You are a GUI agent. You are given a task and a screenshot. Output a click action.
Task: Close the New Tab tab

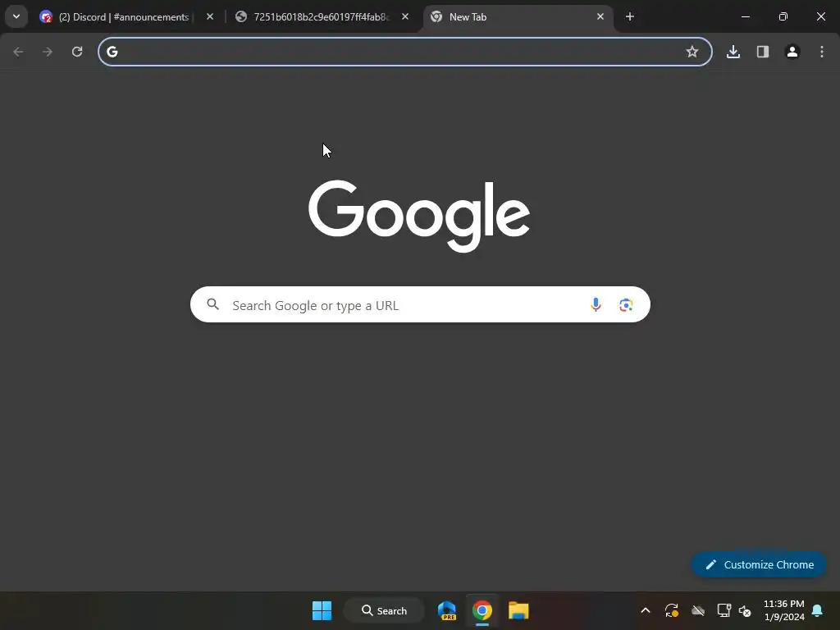(x=600, y=16)
